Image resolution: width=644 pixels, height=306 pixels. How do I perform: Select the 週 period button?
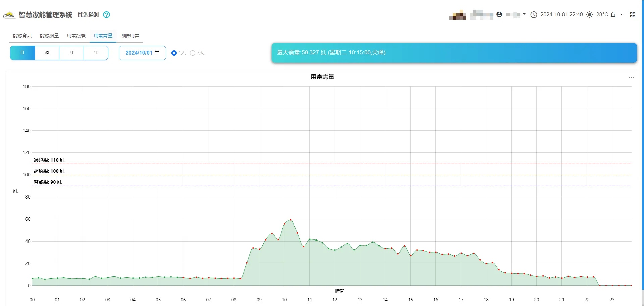(x=47, y=53)
